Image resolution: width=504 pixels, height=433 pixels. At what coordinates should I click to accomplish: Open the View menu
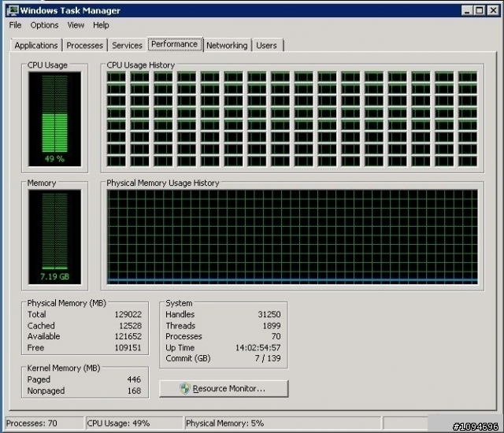(76, 25)
